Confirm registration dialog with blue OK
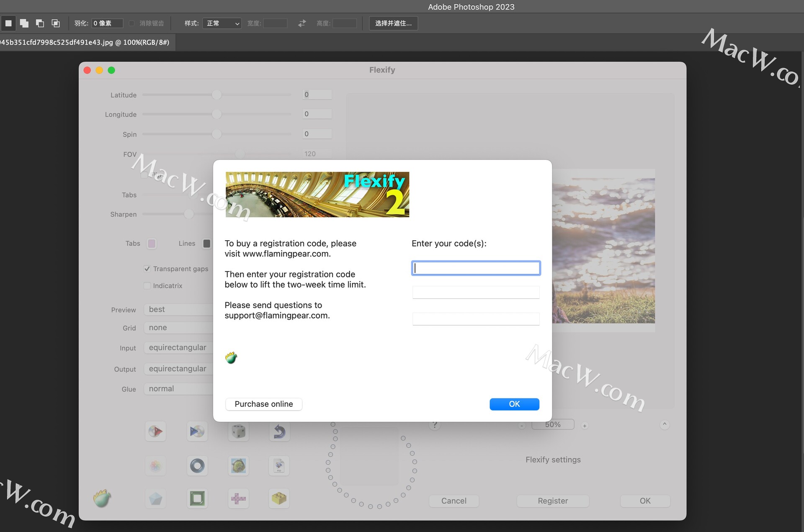This screenshot has height=532, width=804. (x=514, y=404)
